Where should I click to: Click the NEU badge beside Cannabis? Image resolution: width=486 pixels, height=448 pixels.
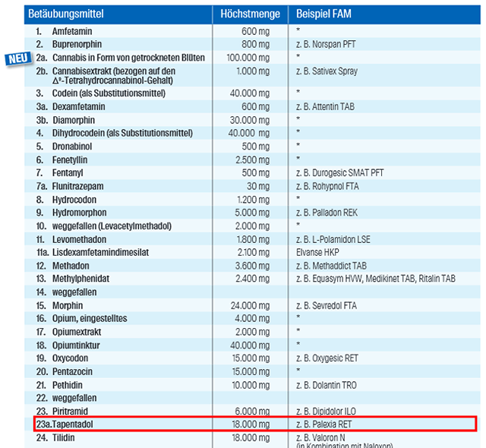pyautogui.click(x=18, y=58)
